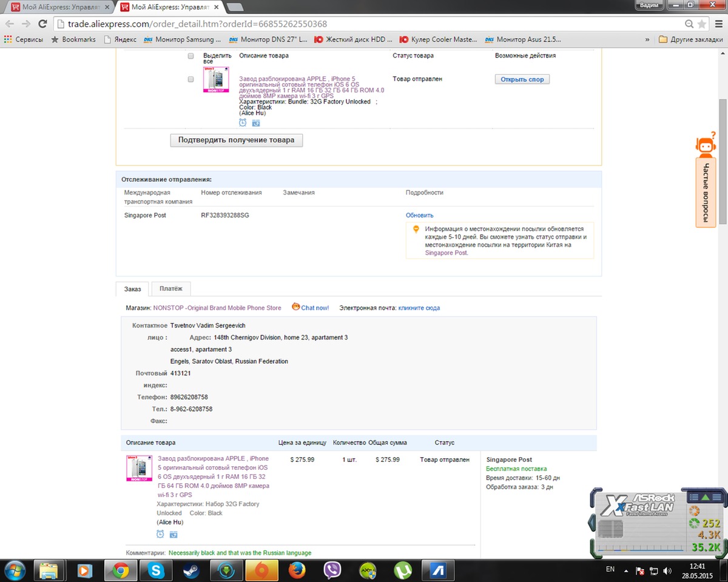728x582 pixels.
Task: Open Skype from the taskbar
Action: click(156, 570)
